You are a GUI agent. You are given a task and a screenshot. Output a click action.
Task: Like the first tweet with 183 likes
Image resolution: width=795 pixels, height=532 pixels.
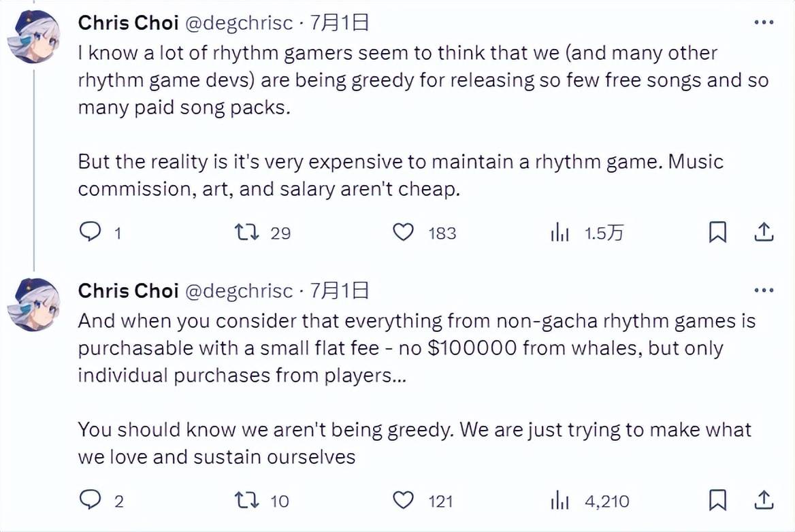click(x=404, y=233)
